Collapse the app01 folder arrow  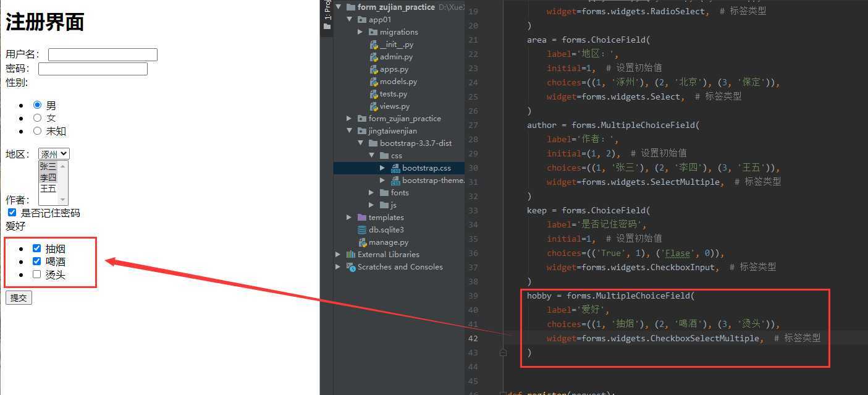(x=350, y=20)
